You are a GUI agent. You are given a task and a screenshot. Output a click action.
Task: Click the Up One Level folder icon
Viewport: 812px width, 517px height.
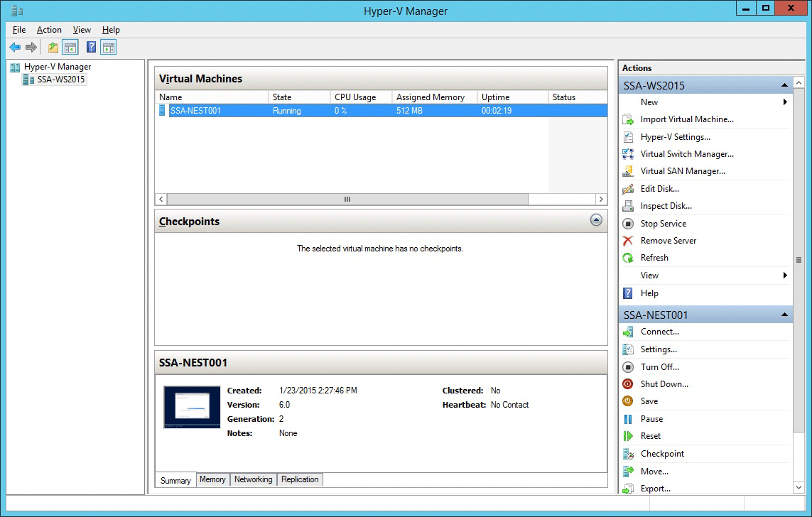point(53,48)
